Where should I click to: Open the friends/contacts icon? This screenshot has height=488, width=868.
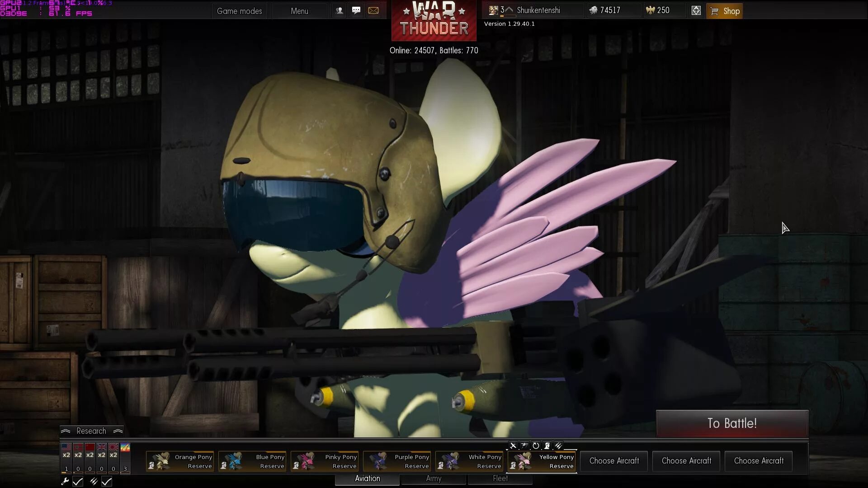[340, 10]
